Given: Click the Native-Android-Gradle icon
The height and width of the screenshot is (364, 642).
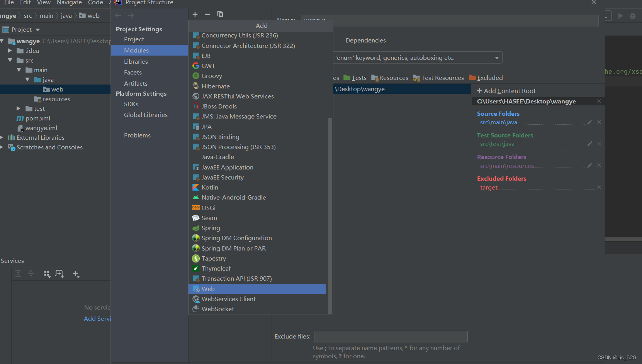Looking at the screenshot, I should (196, 198).
